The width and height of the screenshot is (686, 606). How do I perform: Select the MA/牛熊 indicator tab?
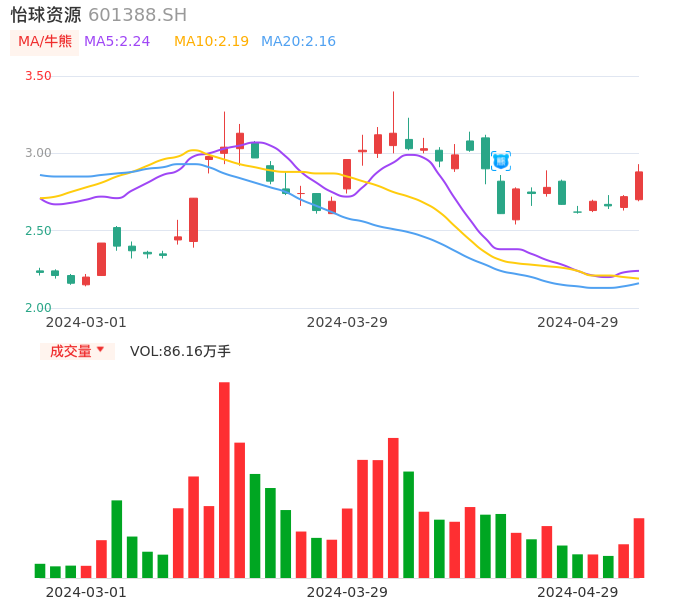coord(45,42)
